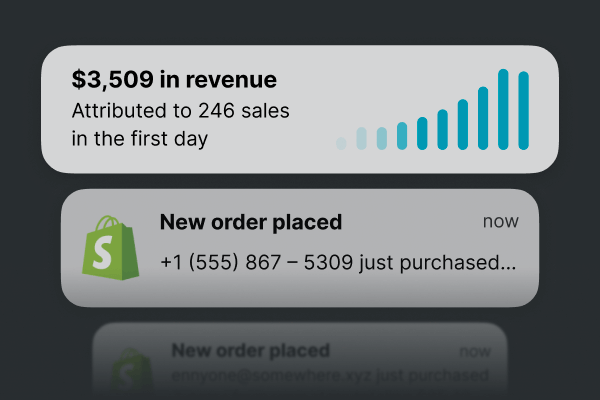600x400 pixels.
Task: Click the last bar of revenue chart
Action: pyautogui.click(x=523, y=111)
